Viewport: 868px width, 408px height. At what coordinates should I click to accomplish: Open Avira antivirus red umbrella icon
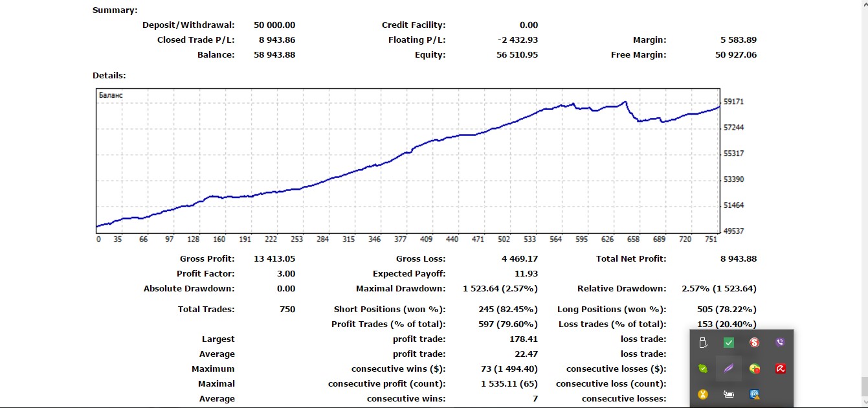(780, 368)
